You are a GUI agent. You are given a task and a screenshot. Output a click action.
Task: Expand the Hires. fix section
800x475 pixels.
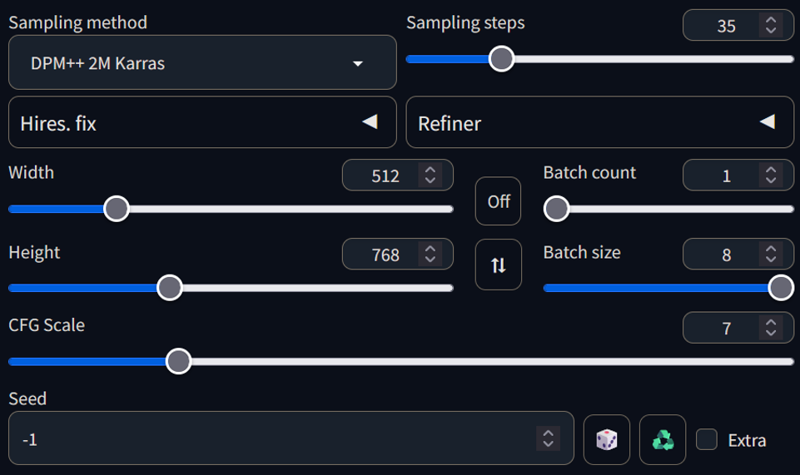[x=203, y=122]
